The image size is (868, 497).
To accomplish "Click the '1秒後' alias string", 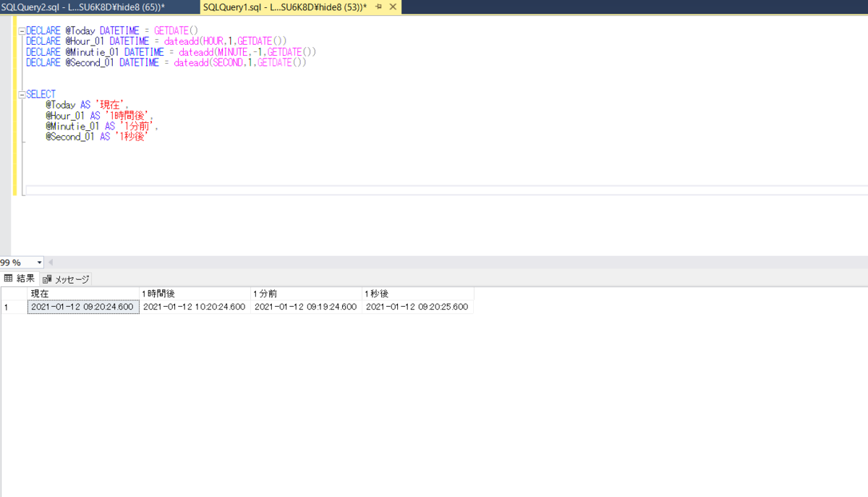I will coord(132,137).
